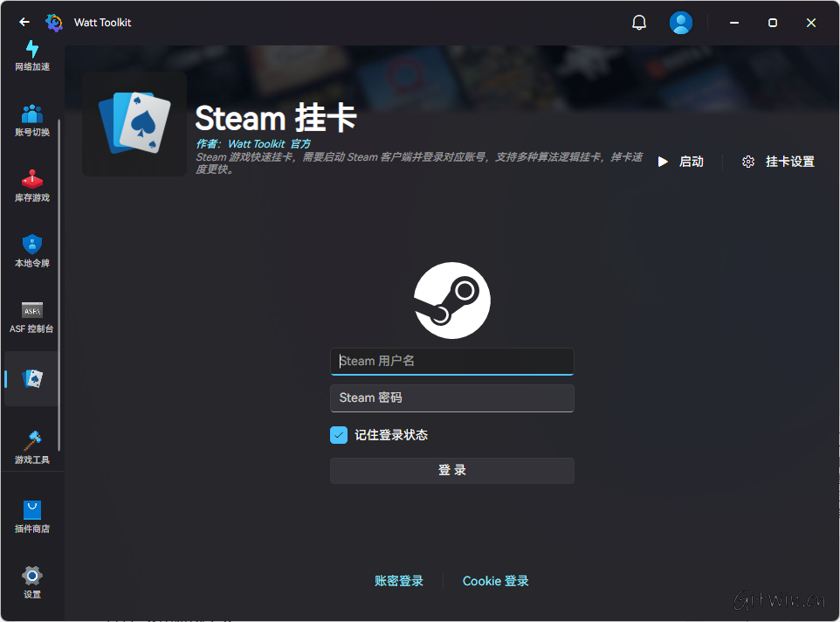Click the Steam logo above login form

[x=452, y=300]
